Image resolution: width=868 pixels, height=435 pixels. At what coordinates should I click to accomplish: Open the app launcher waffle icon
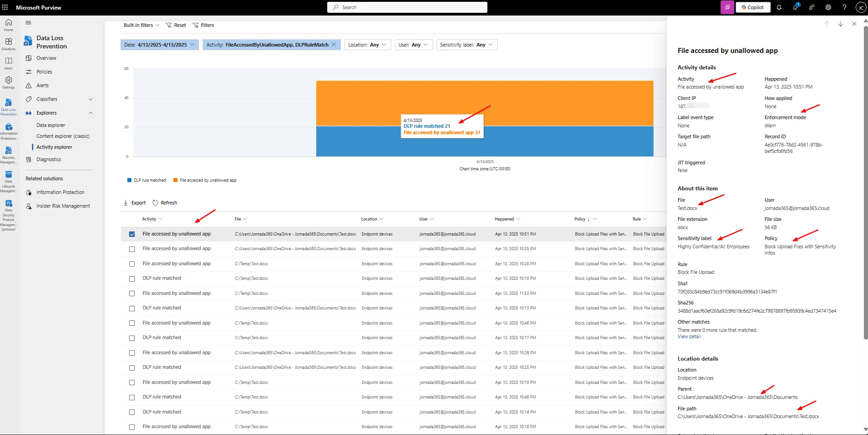[5, 7]
